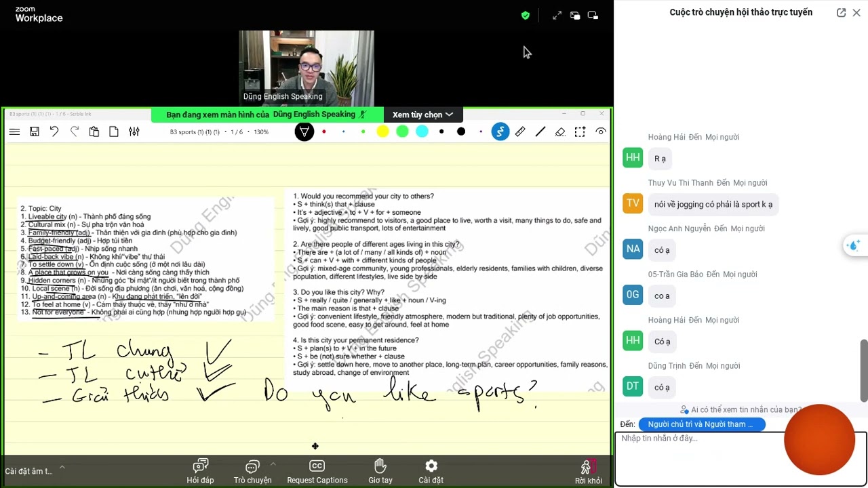
Task: Pick the green highlighter color
Action: click(x=402, y=131)
